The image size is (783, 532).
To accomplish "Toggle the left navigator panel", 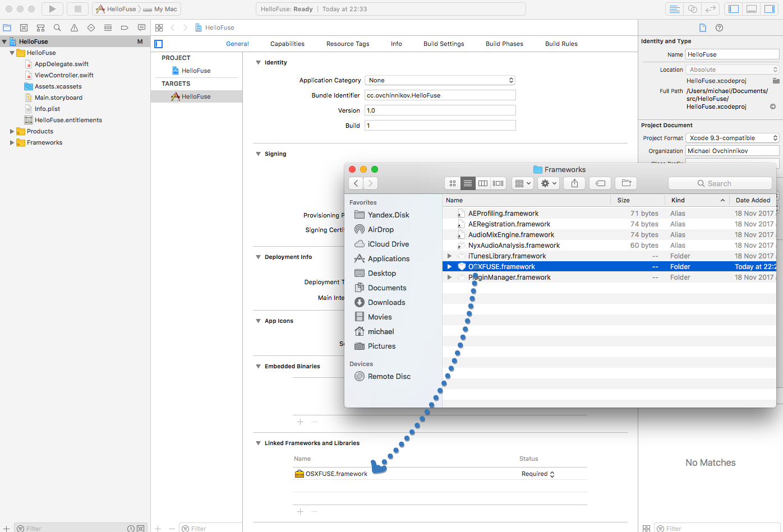I will click(x=734, y=9).
